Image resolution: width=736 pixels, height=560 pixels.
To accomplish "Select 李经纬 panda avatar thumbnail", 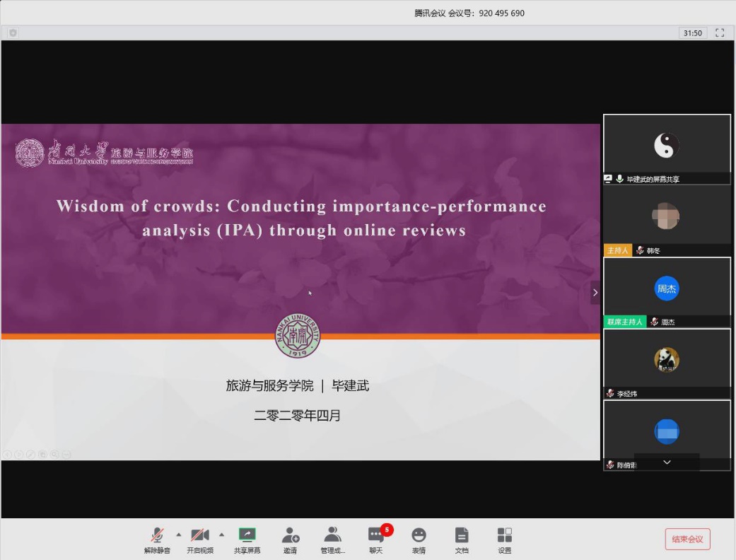I will 666,359.
